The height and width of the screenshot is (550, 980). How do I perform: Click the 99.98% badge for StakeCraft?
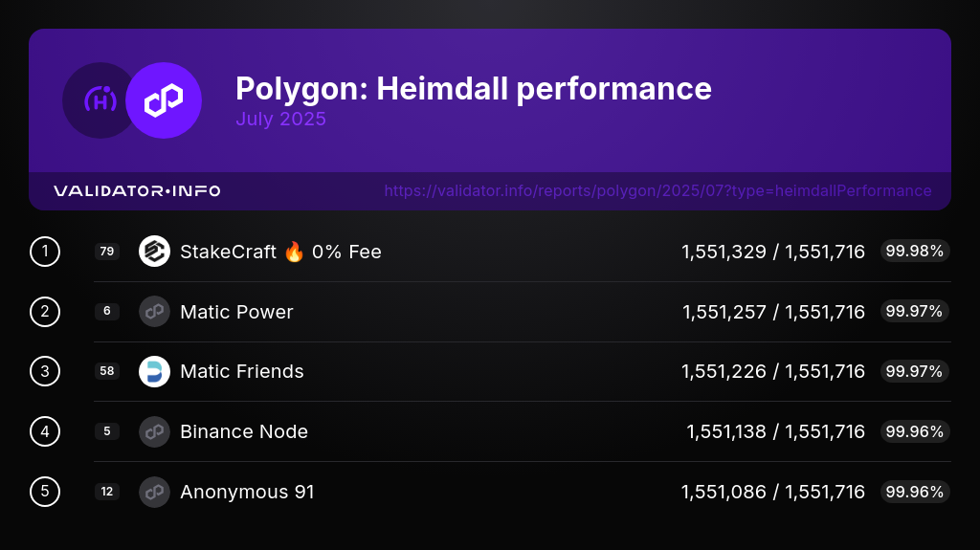[x=915, y=252]
